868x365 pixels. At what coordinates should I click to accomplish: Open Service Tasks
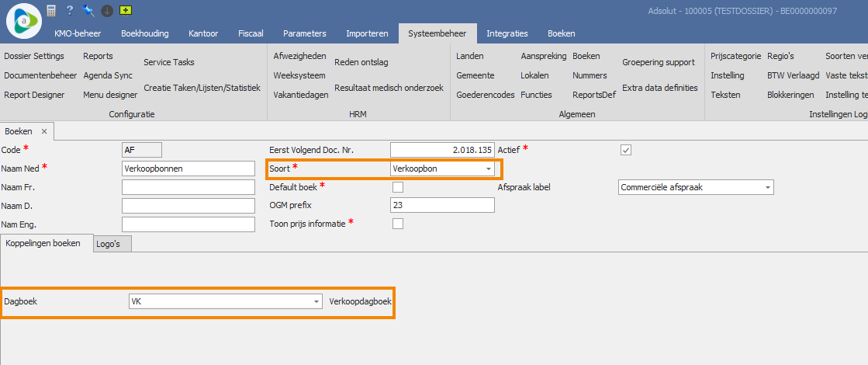[x=169, y=62]
